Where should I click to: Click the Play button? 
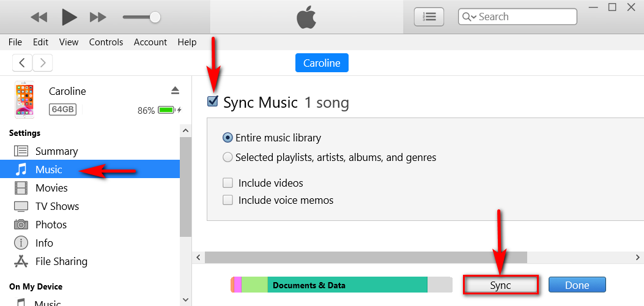69,17
